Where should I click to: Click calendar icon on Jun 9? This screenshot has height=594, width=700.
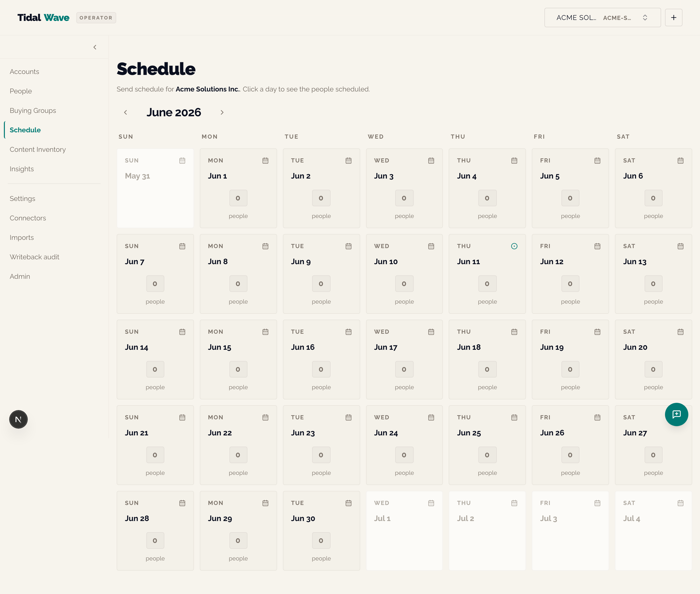(348, 246)
